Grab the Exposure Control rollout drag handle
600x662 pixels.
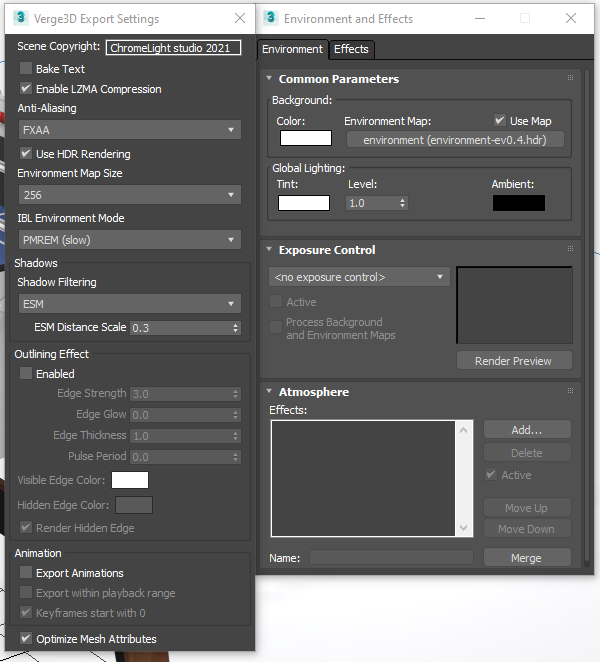coord(570,249)
